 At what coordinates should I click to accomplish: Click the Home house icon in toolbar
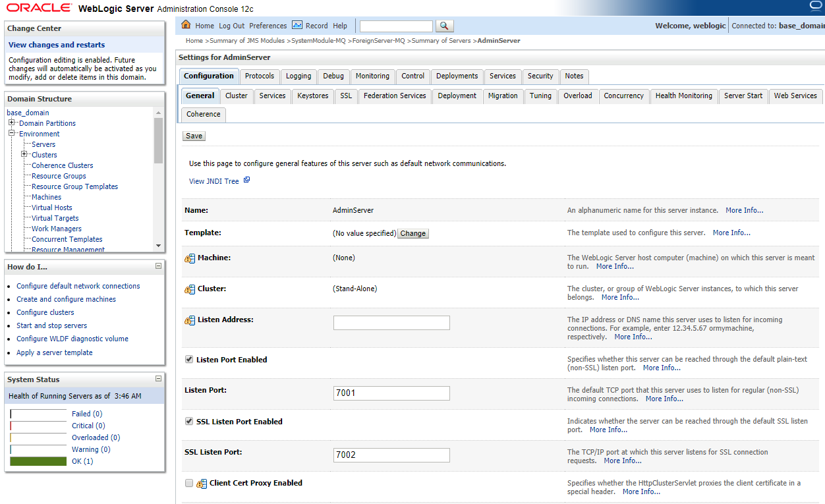186,25
